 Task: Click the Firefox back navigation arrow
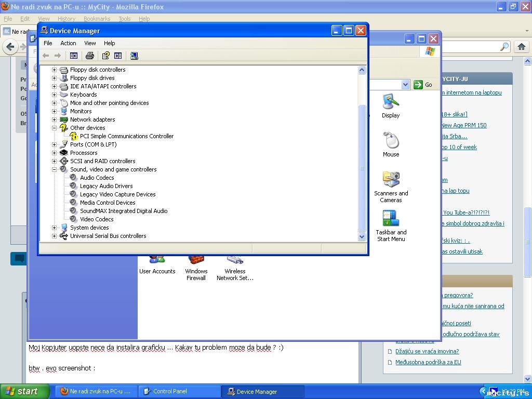(x=10, y=46)
